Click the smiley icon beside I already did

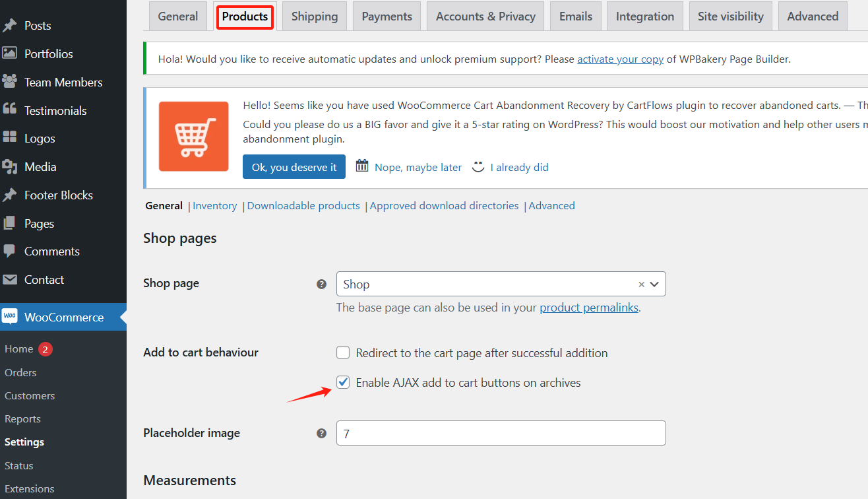[478, 167]
